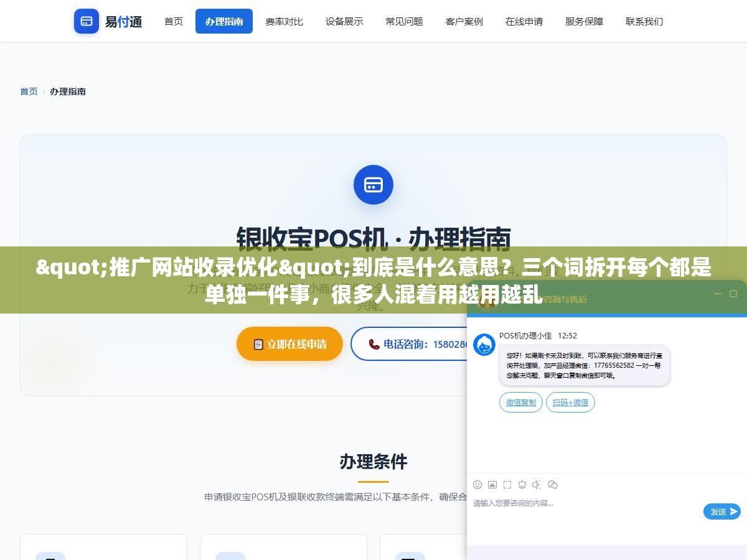Open the emoji picker in chat
Image resolution: width=747 pixels, height=560 pixels.
[x=477, y=485]
